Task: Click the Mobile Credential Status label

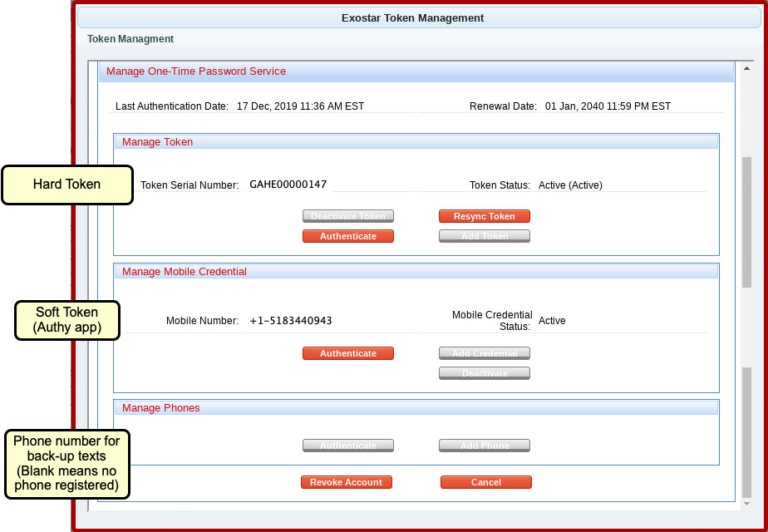Action: (x=492, y=321)
